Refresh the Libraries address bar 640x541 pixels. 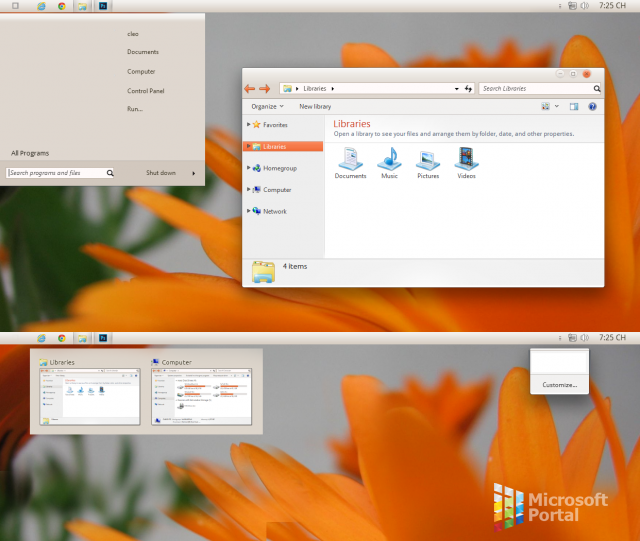[468, 89]
